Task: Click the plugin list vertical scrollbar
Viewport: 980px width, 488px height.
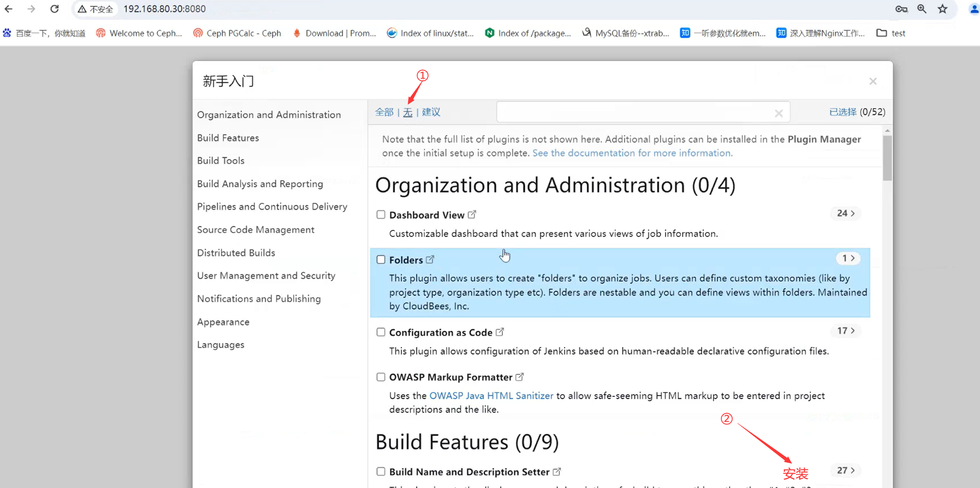Action: pyautogui.click(x=887, y=158)
